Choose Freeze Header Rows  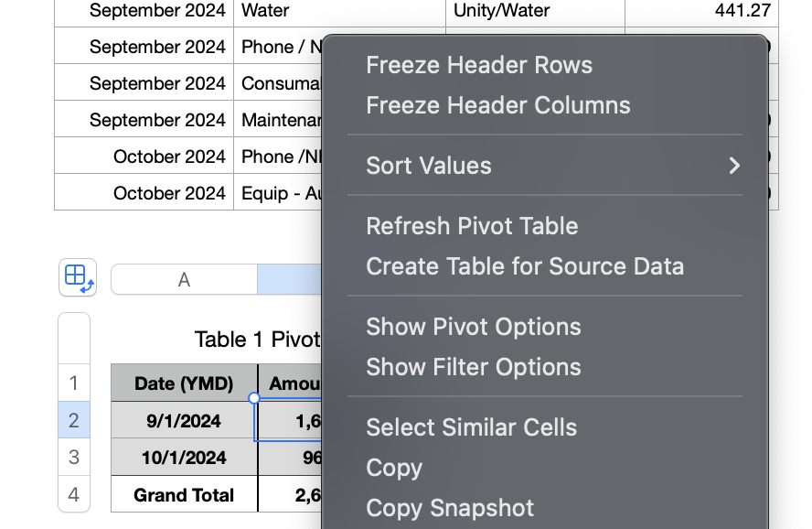pyautogui.click(x=479, y=65)
